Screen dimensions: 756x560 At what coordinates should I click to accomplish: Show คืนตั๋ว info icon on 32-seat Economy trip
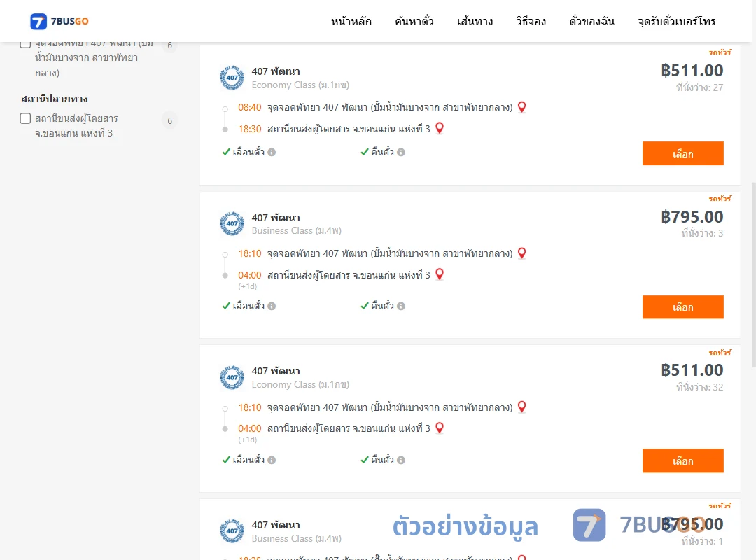[x=401, y=460]
